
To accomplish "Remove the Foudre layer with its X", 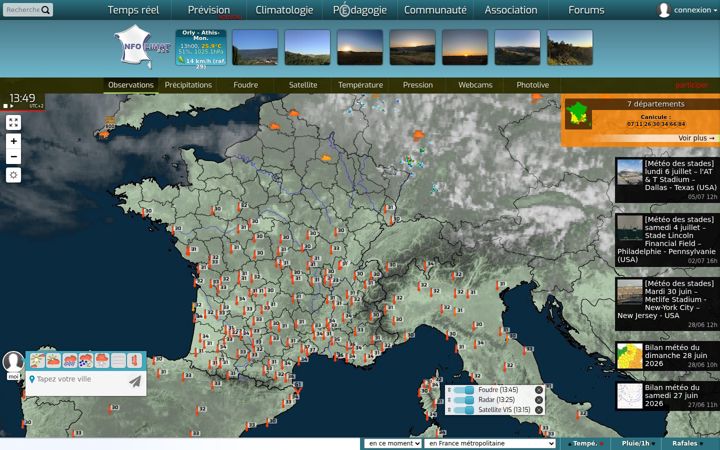I will point(539,390).
